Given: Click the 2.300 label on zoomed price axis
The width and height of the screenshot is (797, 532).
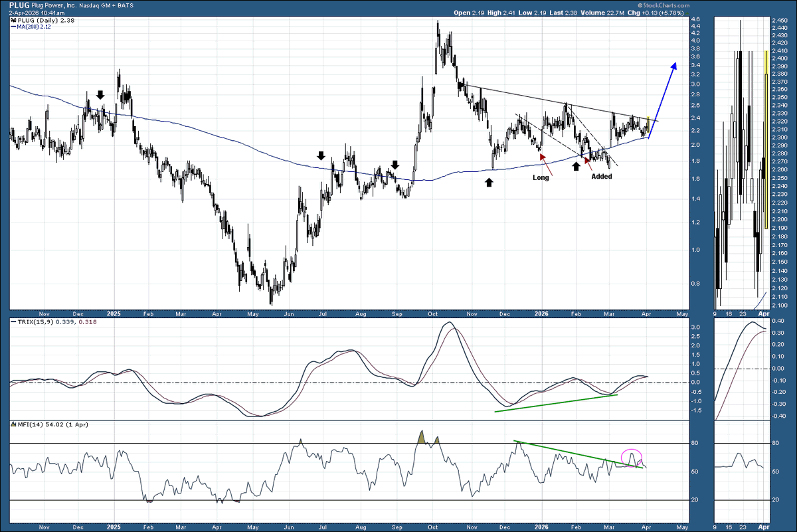Looking at the screenshot, I should coord(780,137).
